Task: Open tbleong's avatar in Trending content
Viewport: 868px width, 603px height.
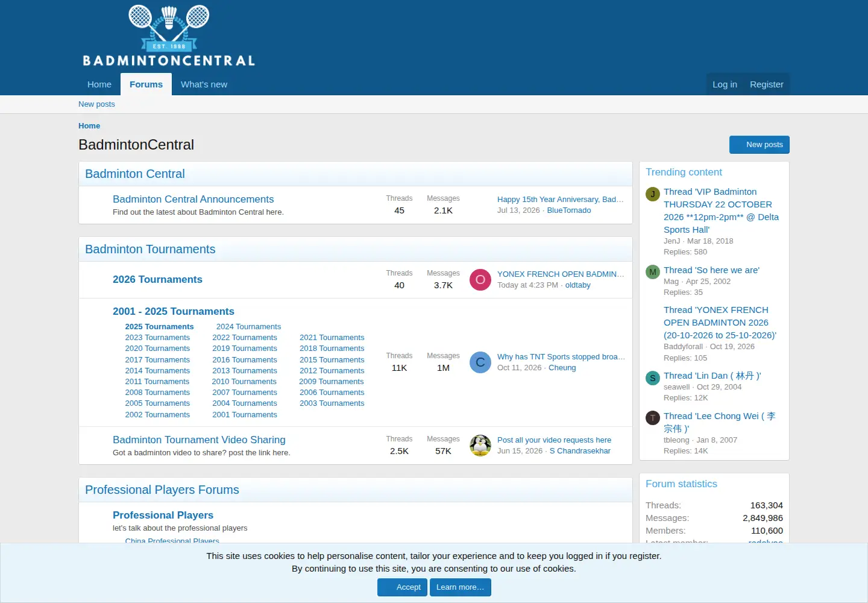Action: pos(653,418)
